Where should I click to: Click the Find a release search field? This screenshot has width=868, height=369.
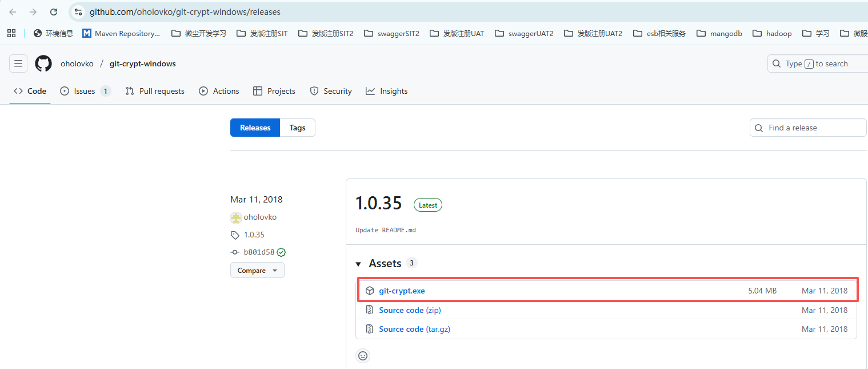click(808, 128)
